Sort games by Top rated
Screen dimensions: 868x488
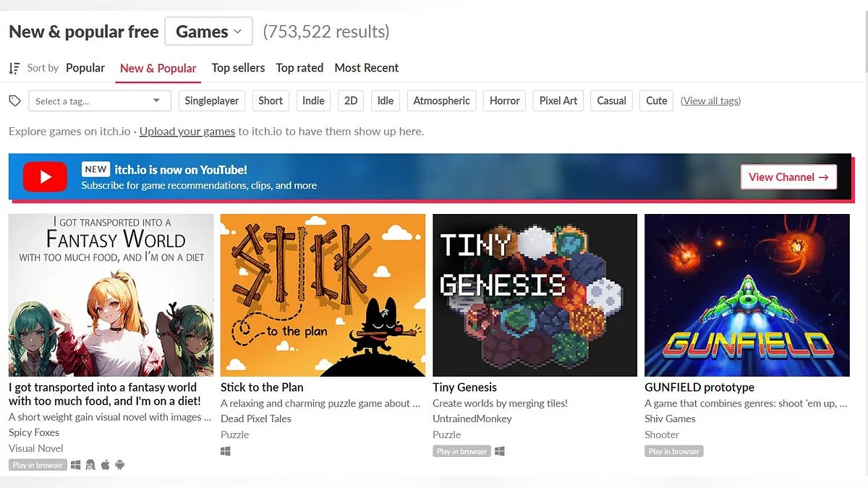click(x=299, y=68)
